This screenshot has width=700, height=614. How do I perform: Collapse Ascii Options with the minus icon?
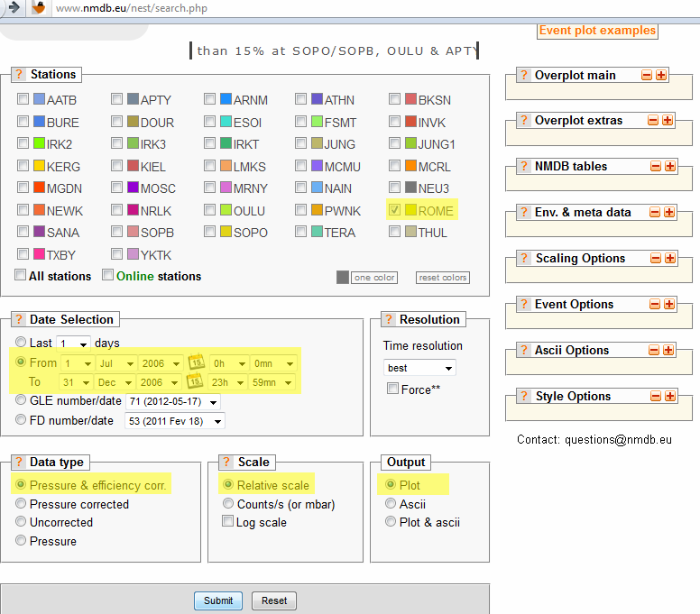click(654, 350)
